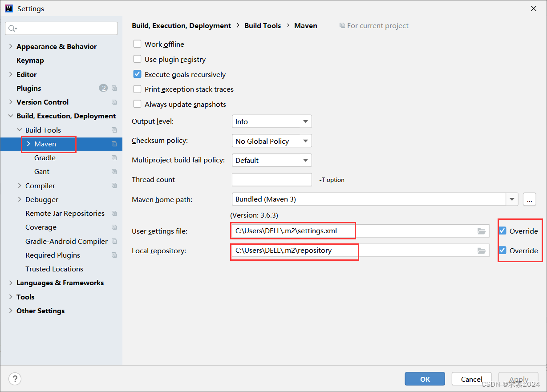Click the OK button
This screenshot has width=547, height=392.
425,379
